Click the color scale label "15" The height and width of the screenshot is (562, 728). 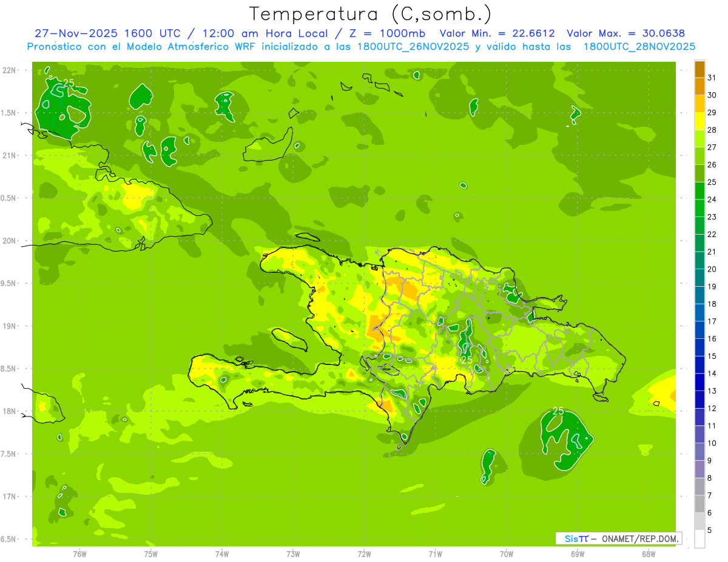pyautogui.click(x=712, y=356)
